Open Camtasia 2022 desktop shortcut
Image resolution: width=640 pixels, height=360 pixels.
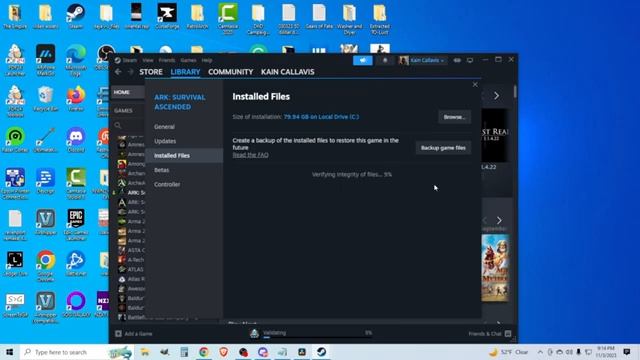pos(228,19)
